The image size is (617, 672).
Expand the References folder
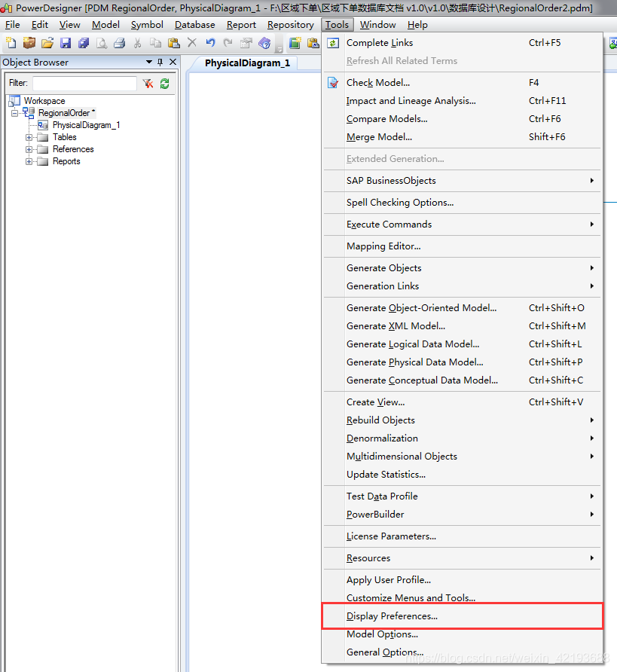(x=29, y=150)
